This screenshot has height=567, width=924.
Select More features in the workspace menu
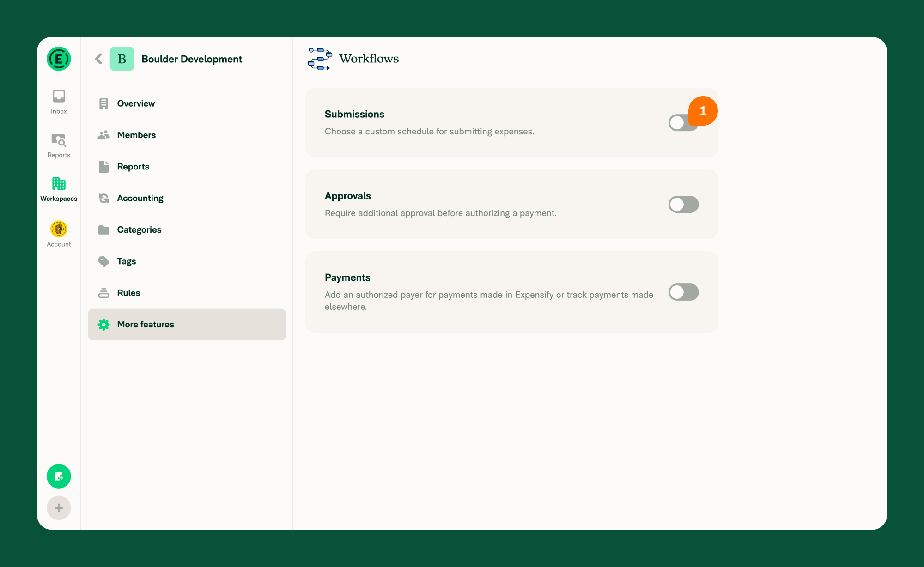pos(145,324)
